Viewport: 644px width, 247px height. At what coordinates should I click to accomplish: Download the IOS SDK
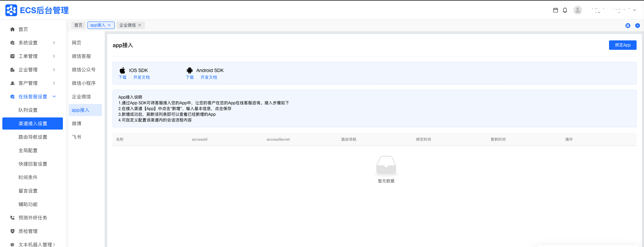tap(122, 77)
